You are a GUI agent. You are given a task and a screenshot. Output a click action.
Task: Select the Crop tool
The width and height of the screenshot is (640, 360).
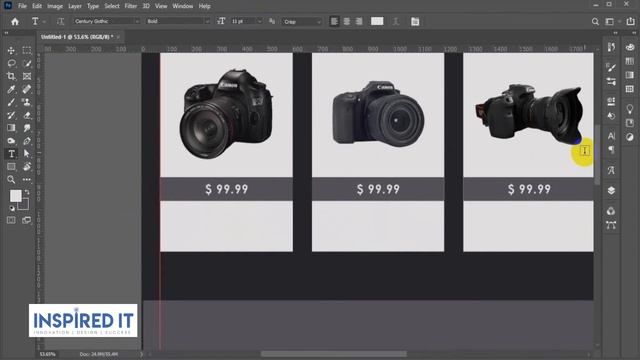point(11,76)
